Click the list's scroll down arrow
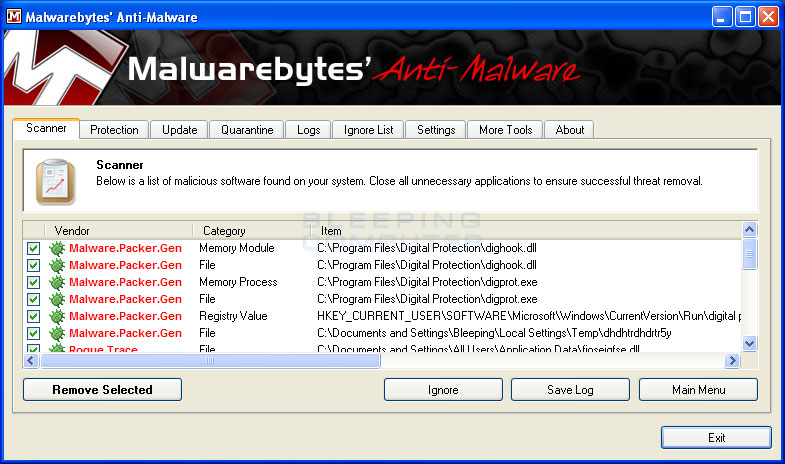The width and height of the screenshot is (785, 464). [749, 344]
